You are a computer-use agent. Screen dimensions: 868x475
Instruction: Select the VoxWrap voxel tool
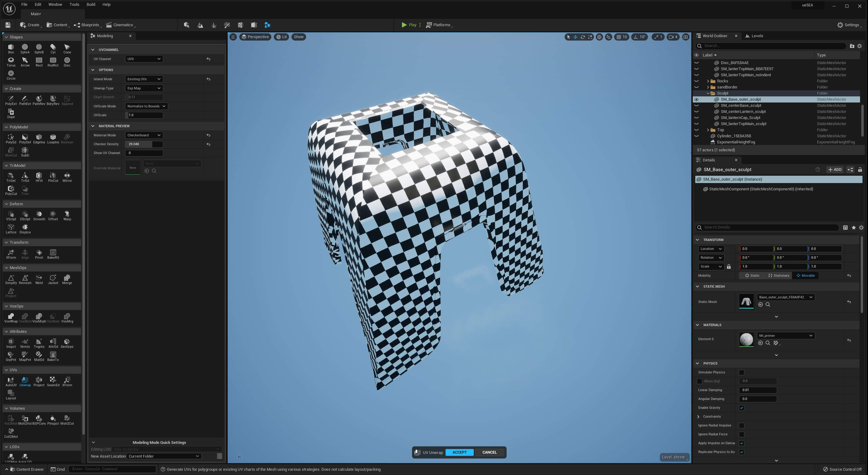click(11, 317)
